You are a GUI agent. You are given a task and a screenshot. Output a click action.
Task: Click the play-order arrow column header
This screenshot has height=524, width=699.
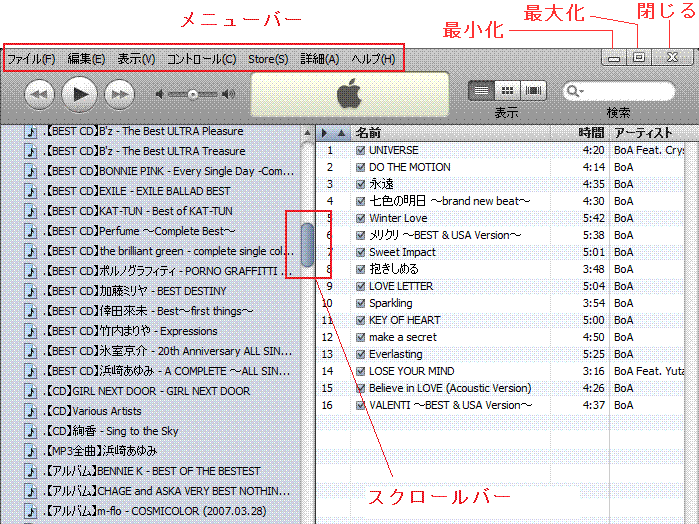tap(325, 132)
